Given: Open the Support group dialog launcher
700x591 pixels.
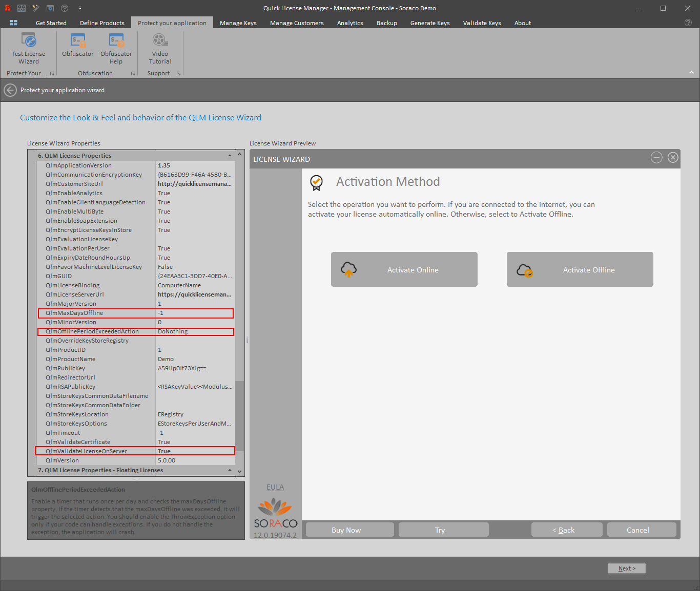Looking at the screenshot, I should pyautogui.click(x=178, y=74).
